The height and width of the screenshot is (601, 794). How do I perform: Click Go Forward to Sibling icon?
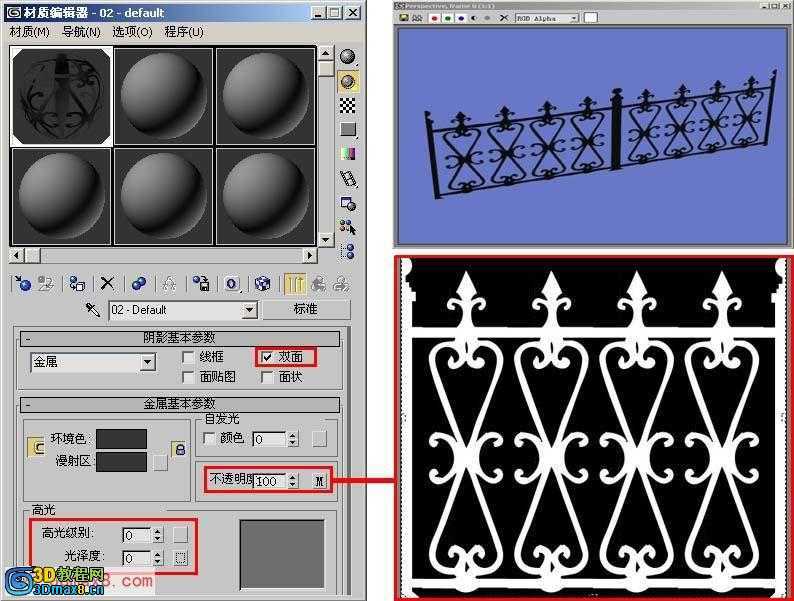341,284
